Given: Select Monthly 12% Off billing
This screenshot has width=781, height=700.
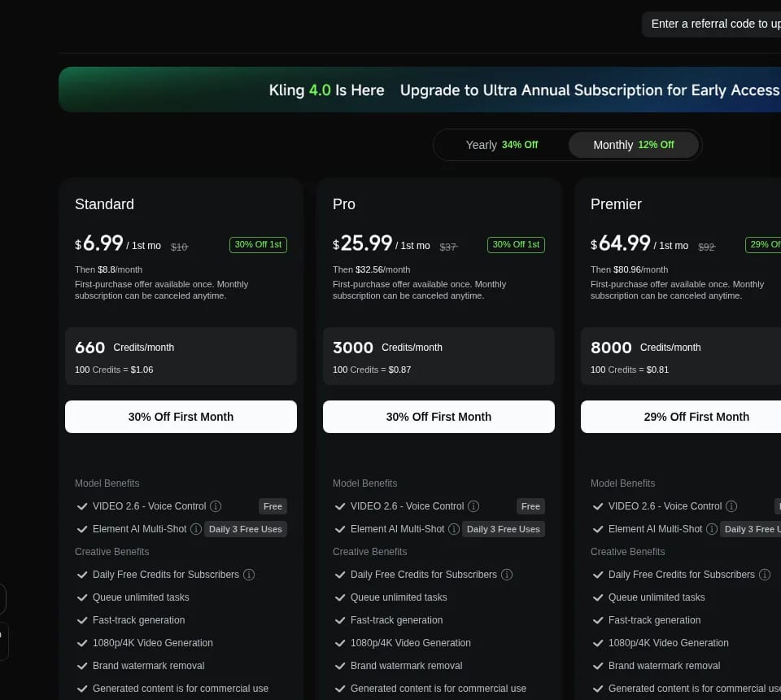Looking at the screenshot, I should point(634,145).
